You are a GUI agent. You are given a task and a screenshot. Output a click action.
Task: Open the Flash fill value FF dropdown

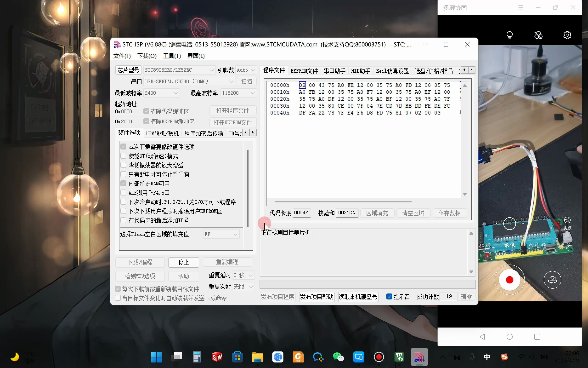(221, 234)
